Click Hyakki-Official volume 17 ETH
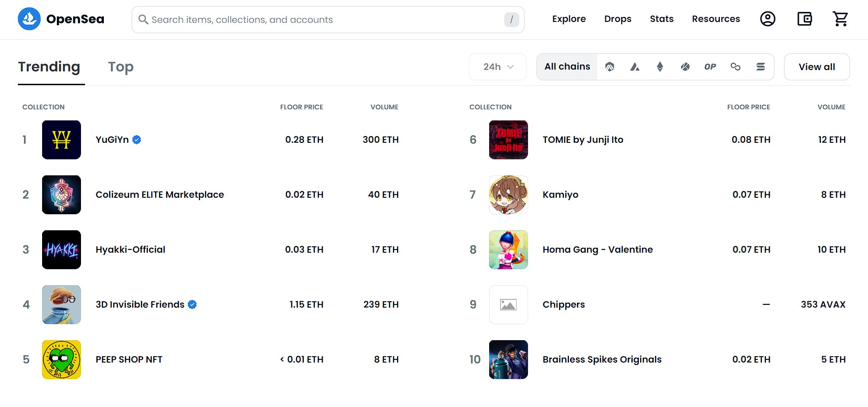This screenshot has height=407, width=868. [385, 250]
